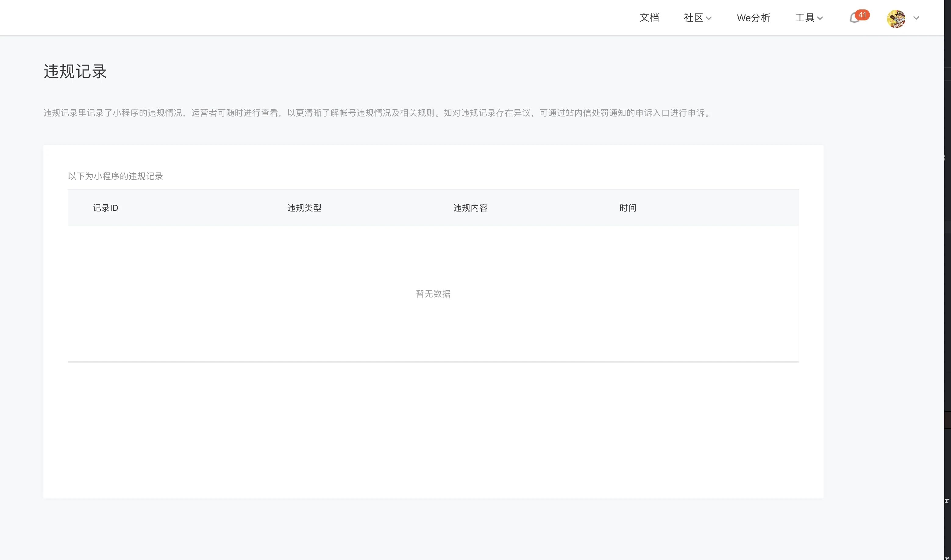Expand the 社区 dropdown arrow
The height and width of the screenshot is (560, 951).
point(709,19)
